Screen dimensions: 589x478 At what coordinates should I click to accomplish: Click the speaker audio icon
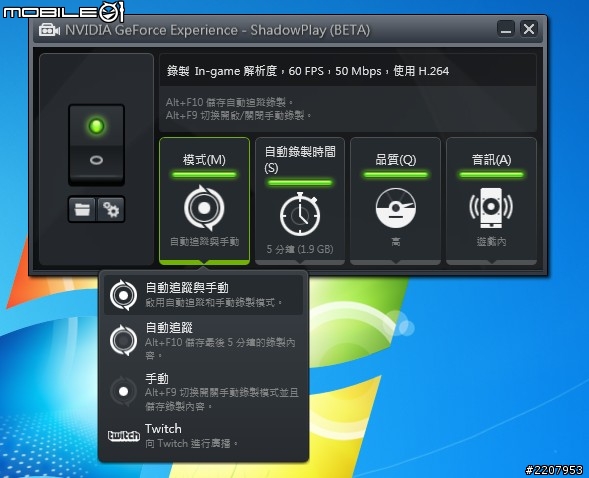tap(491, 208)
